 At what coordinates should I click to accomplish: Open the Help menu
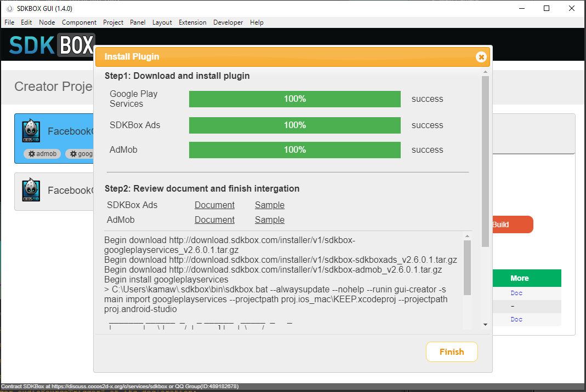pos(257,22)
